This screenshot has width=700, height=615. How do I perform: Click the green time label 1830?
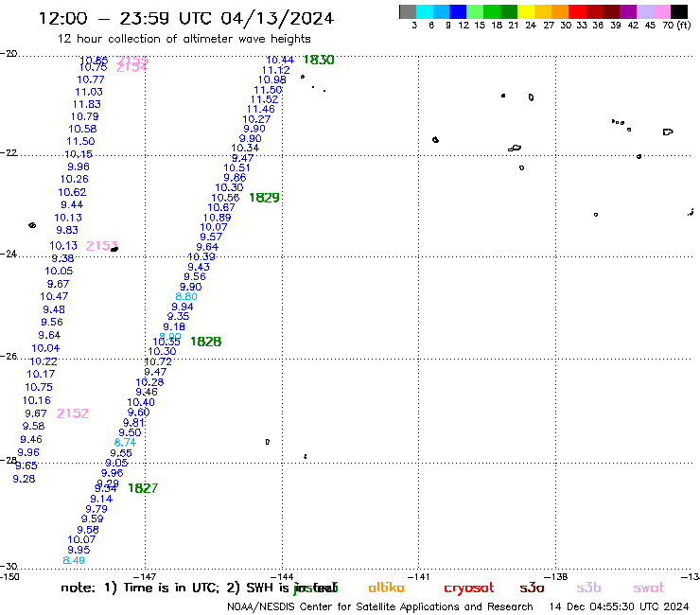[x=318, y=60]
